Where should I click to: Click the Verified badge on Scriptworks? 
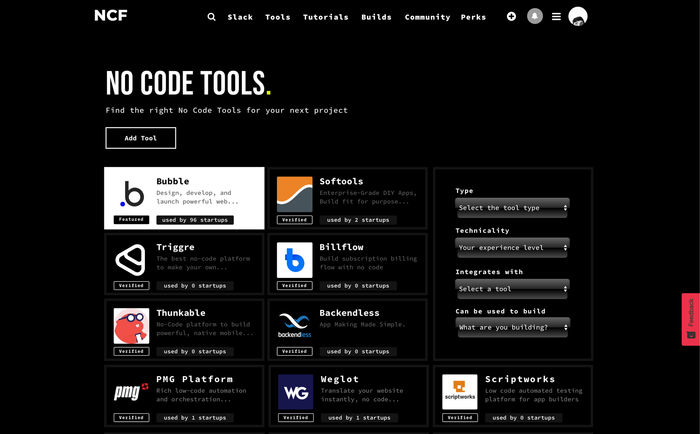(460, 417)
